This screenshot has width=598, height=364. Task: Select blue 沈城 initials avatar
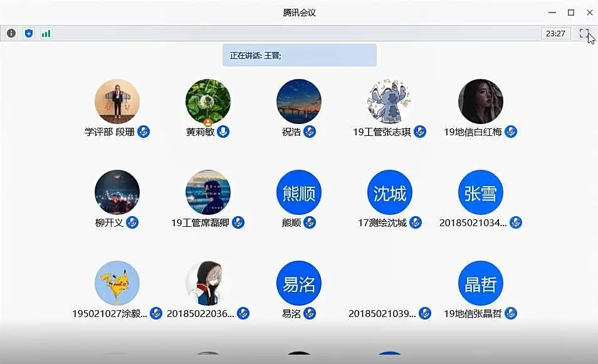[389, 192]
